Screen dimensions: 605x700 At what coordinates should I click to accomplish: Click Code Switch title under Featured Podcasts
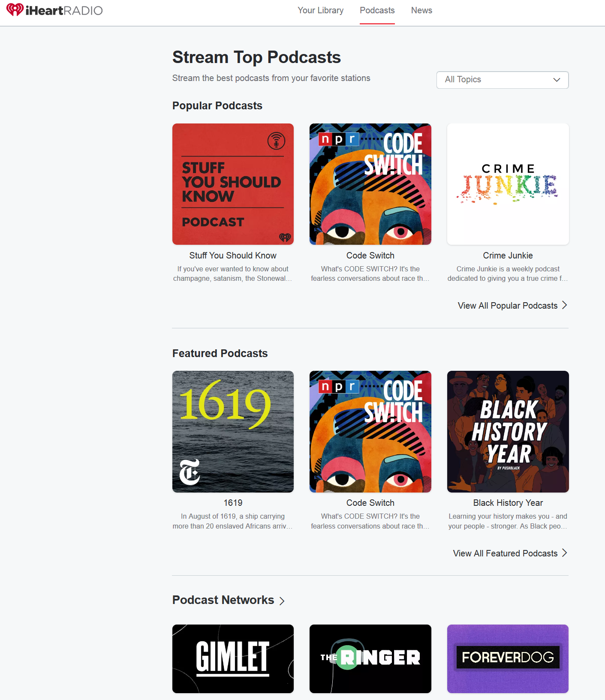[370, 503]
